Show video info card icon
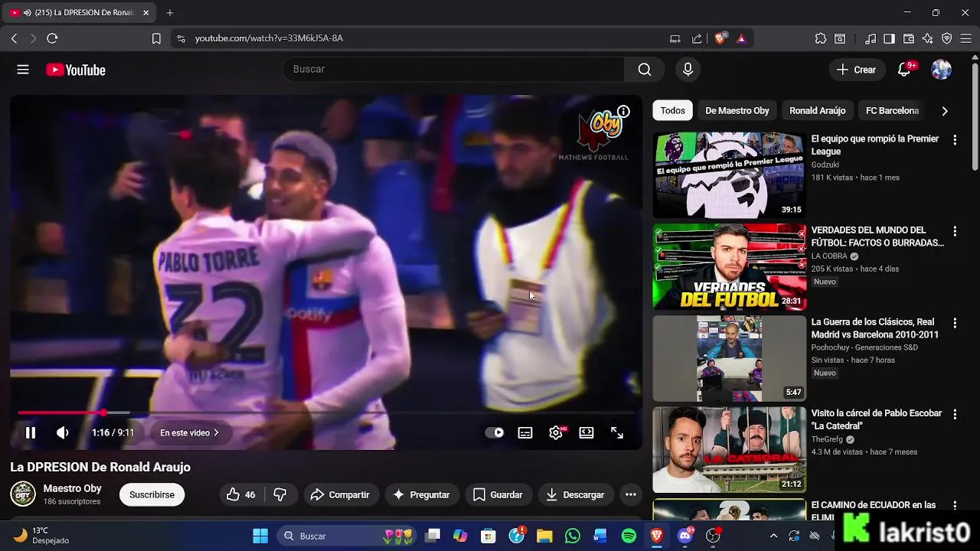This screenshot has width=980, height=551. pos(624,111)
